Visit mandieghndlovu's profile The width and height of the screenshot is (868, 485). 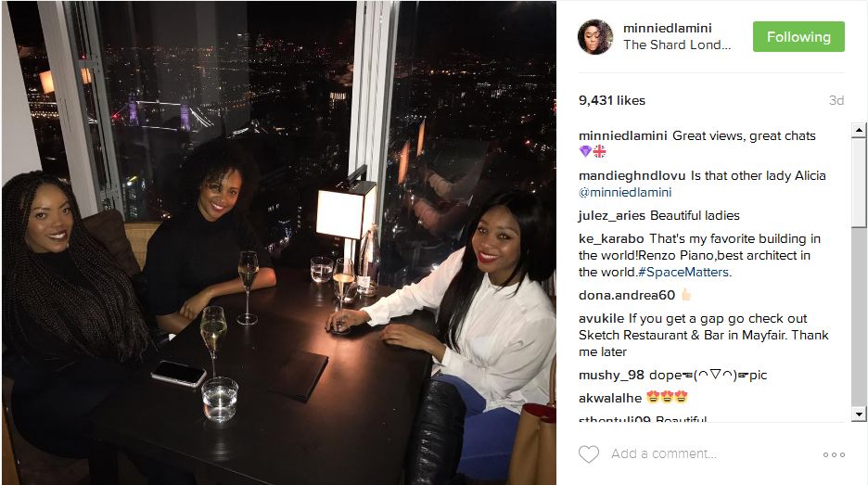pyautogui.click(x=632, y=175)
